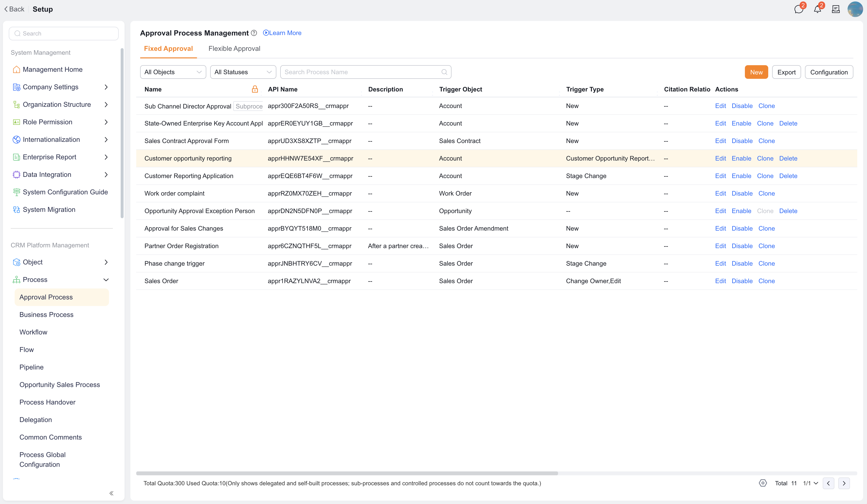The height and width of the screenshot is (504, 867).
Task: Focus the sidebar Search field
Action: 64,33
